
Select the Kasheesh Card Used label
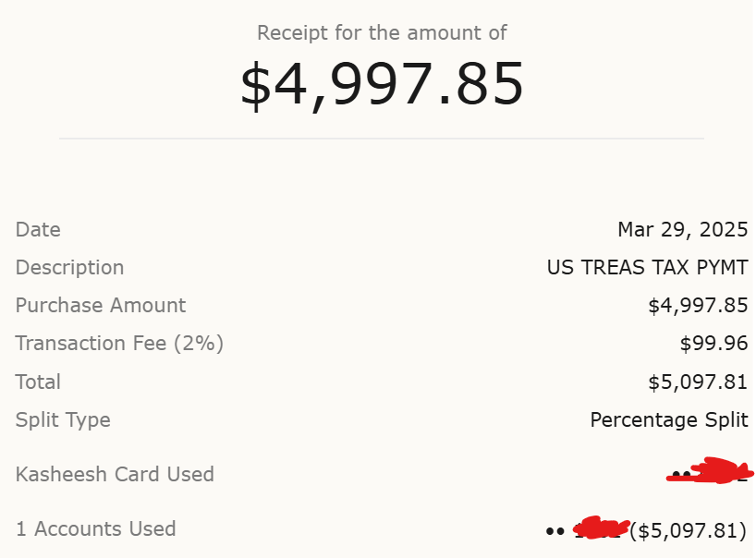115,475
